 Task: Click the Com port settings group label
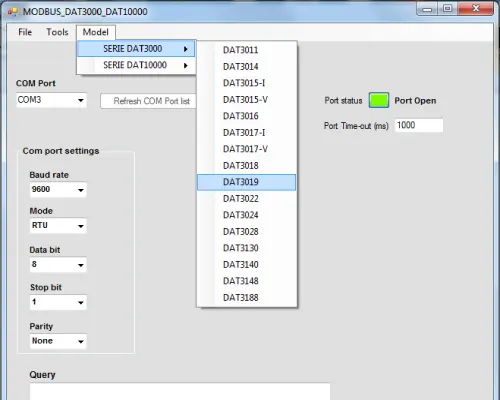[x=61, y=151]
